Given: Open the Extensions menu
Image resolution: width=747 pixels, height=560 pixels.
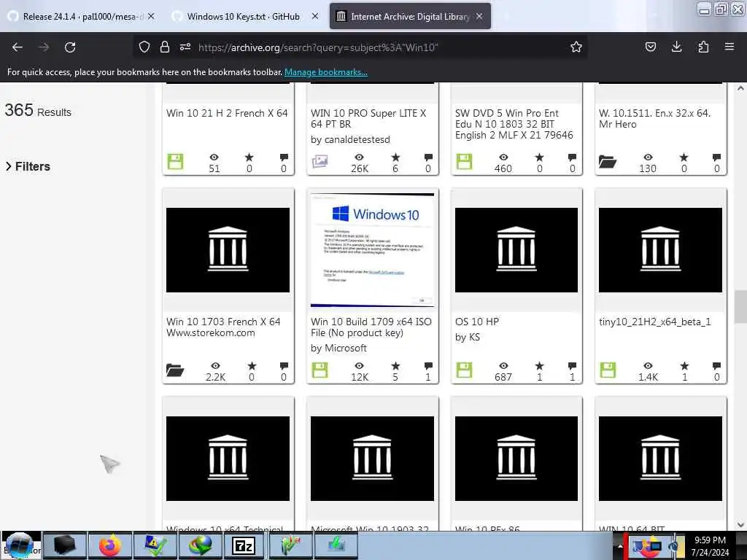Looking at the screenshot, I should (703, 47).
